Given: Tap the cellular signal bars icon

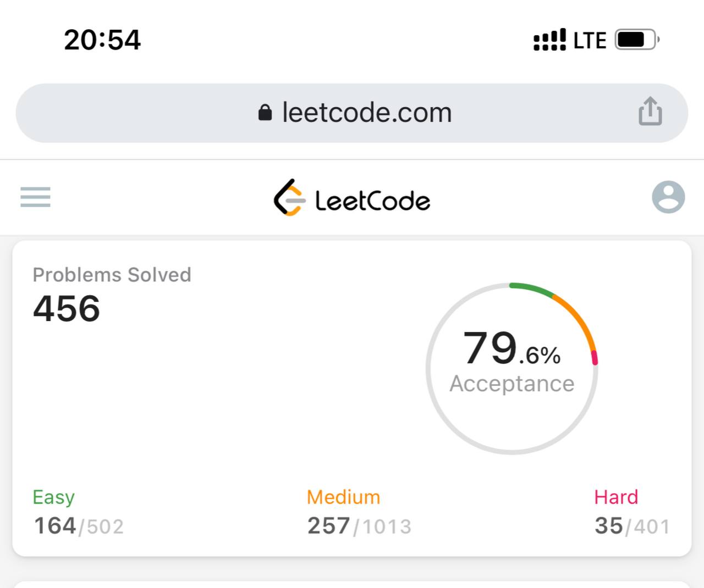Looking at the screenshot, I should [549, 40].
